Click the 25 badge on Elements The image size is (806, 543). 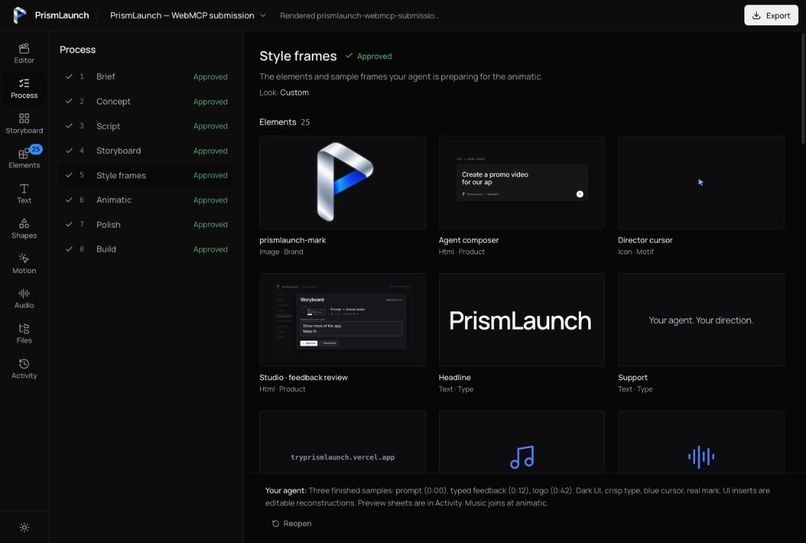[x=35, y=149]
